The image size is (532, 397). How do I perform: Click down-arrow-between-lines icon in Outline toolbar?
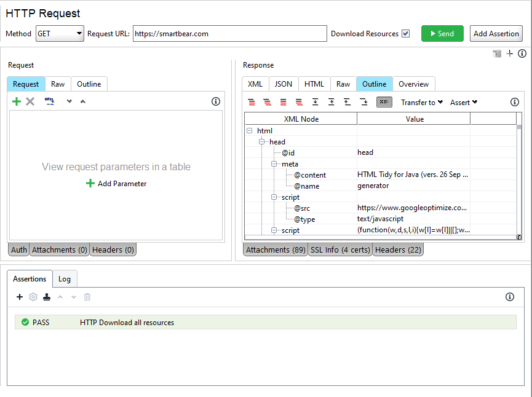coord(315,102)
